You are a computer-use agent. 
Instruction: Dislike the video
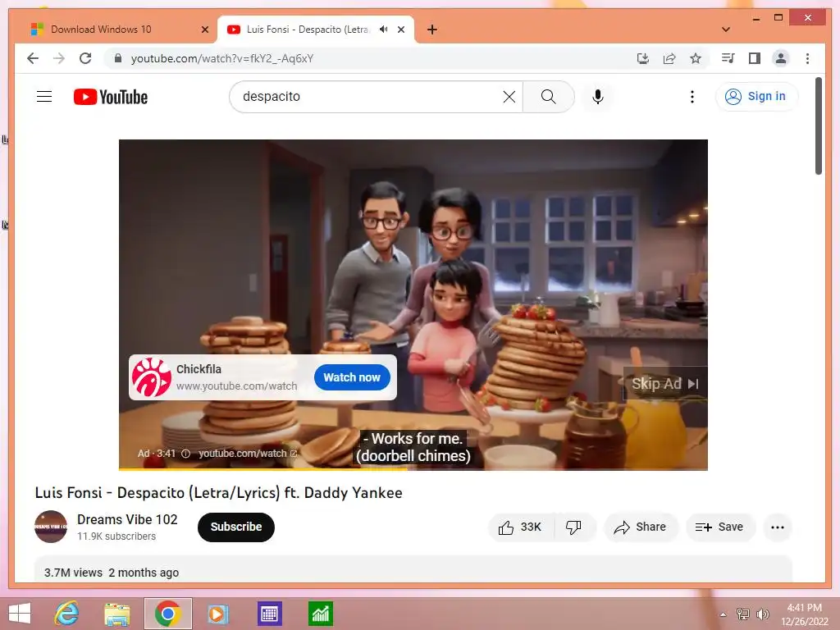tap(573, 527)
